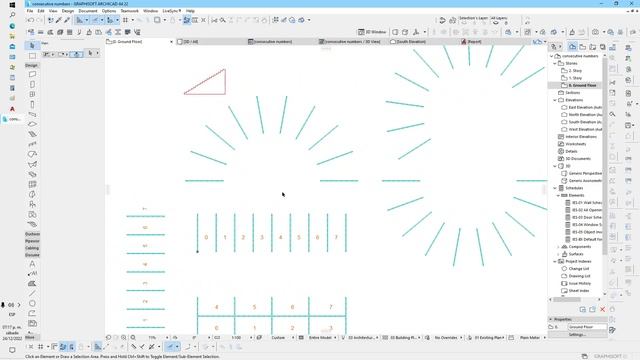The width and height of the screenshot is (640, 360).
Task: Select the Zone tool
Action: point(32,214)
